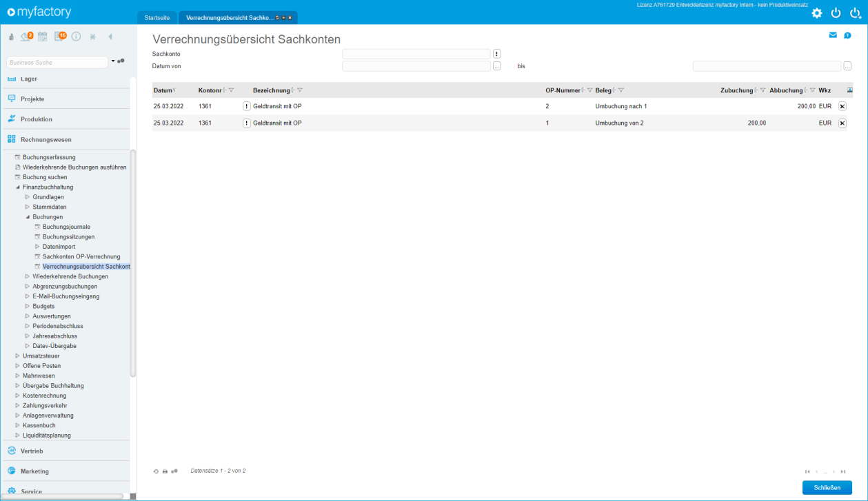
Task: Open the help chat bubble icon
Action: pyautogui.click(x=847, y=35)
